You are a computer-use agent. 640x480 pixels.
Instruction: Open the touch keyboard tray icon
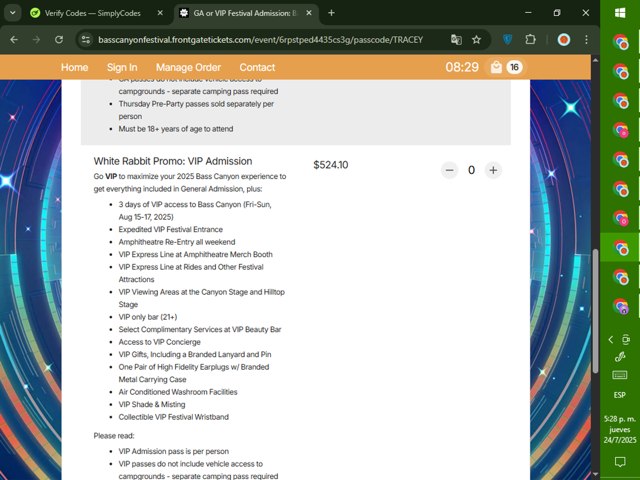(x=620, y=375)
